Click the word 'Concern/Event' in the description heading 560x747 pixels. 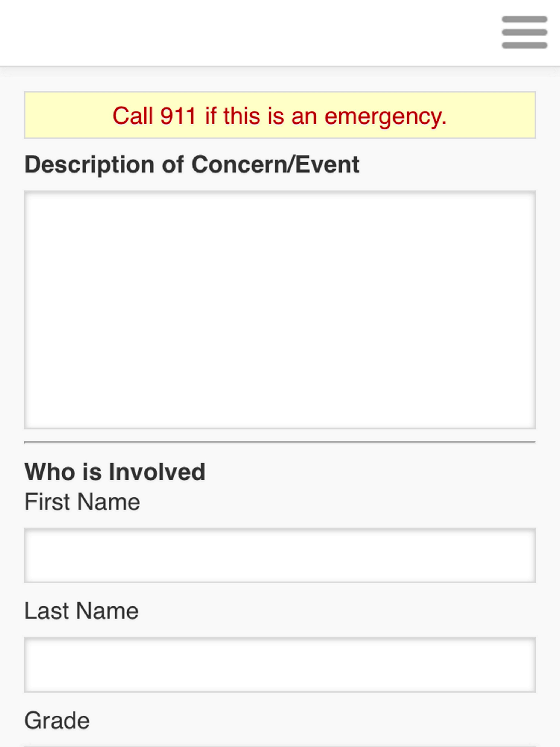275,164
